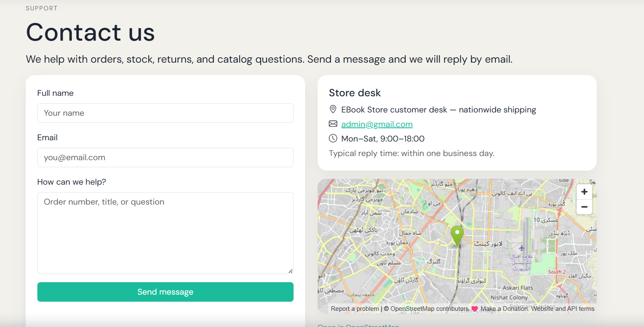Click the Contact us heading
The height and width of the screenshot is (327, 644).
point(91,32)
